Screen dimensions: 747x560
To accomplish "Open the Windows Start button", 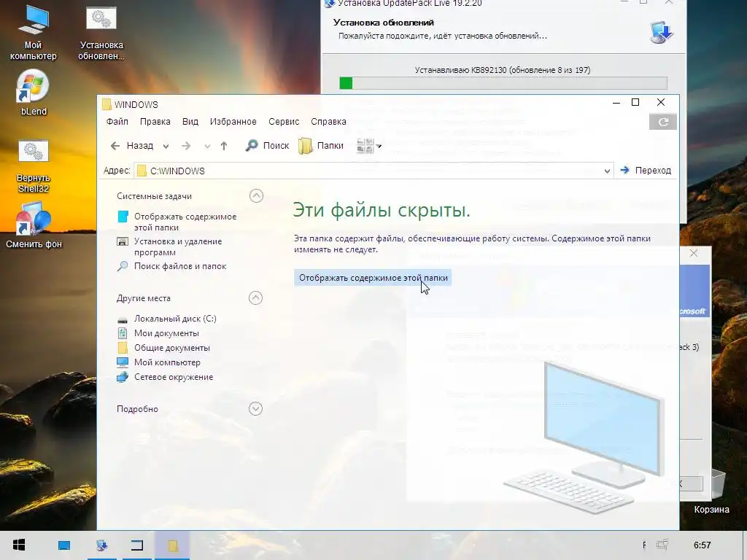I will pyautogui.click(x=19, y=545).
